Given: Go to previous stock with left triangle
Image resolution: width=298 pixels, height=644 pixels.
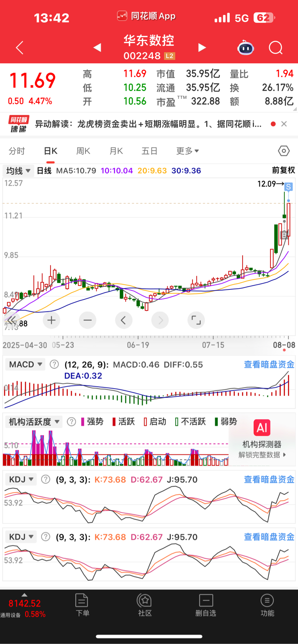Looking at the screenshot, I should click(x=97, y=48).
